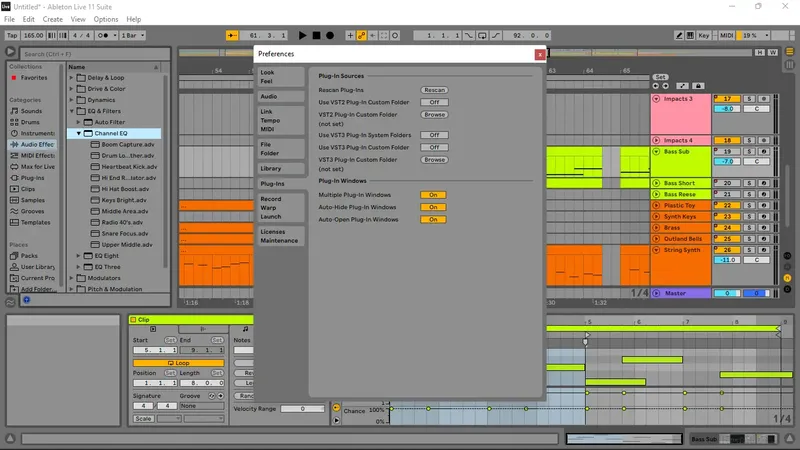Toggle the Follow arrow button
Screen dimensions: 800x450
[x=232, y=35]
